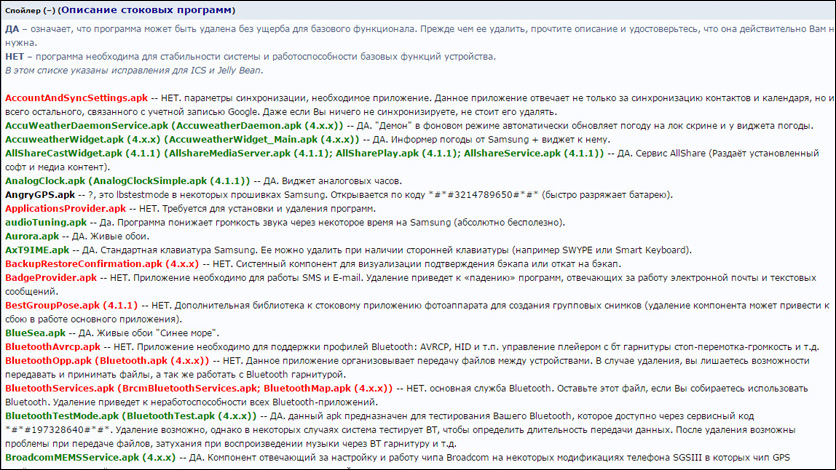
Task: Click the AllshareService.apk (4.1.1) name
Action: [x=530, y=153]
